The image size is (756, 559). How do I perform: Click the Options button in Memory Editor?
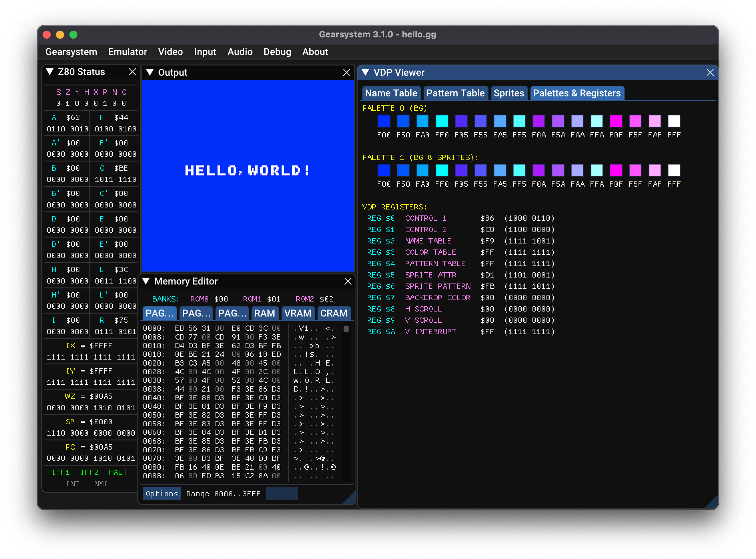(161, 494)
